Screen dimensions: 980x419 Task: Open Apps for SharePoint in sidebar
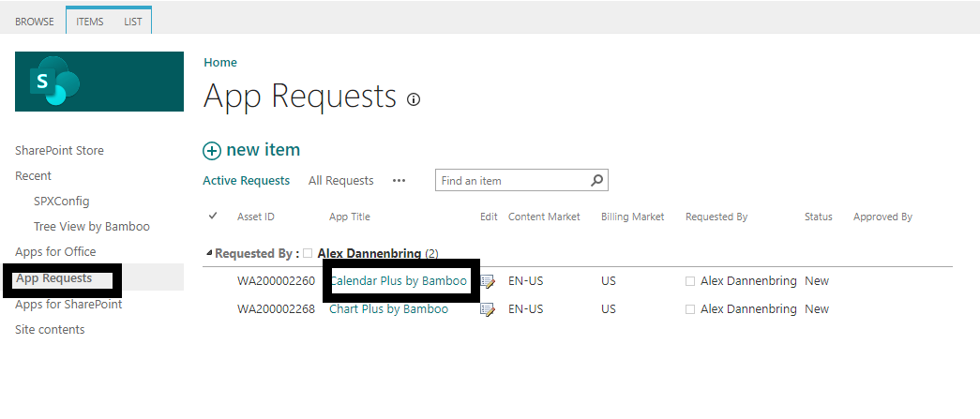(68, 305)
